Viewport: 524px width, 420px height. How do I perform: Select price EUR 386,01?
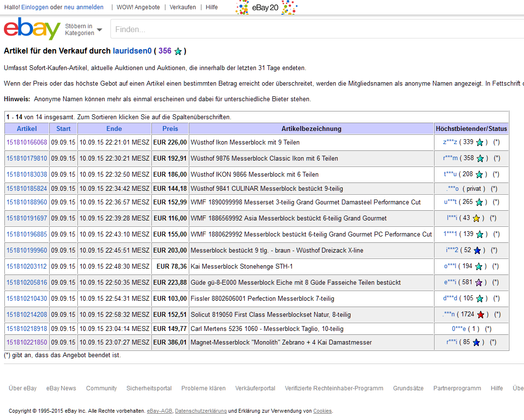pos(170,343)
